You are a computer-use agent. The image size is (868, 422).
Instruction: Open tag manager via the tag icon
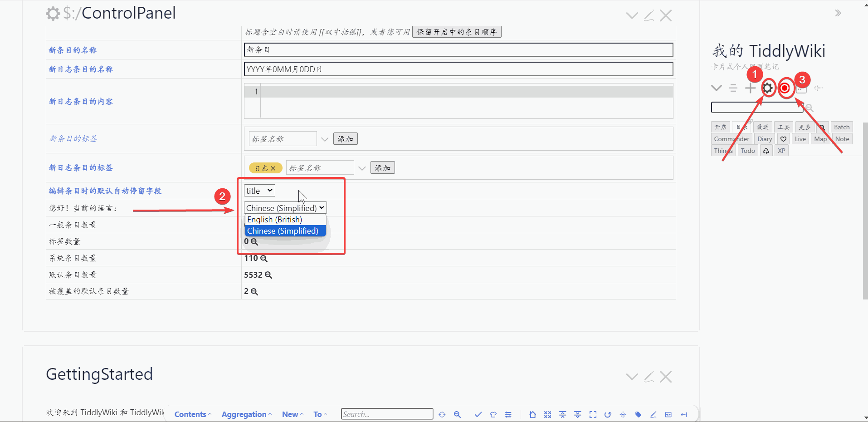[x=638, y=414]
